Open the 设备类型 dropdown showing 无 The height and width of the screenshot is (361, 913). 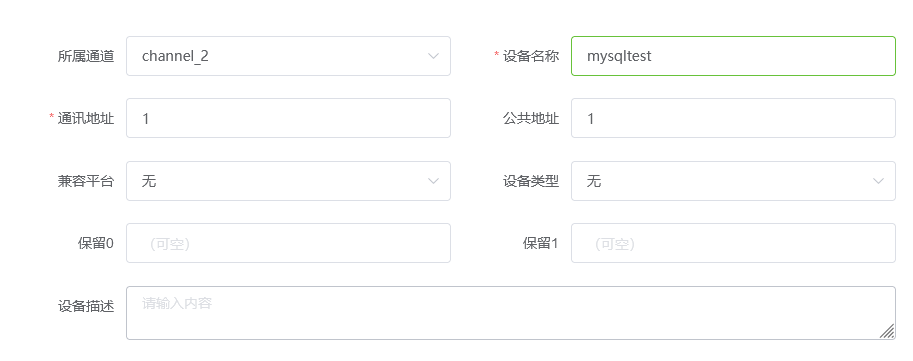[x=733, y=181]
